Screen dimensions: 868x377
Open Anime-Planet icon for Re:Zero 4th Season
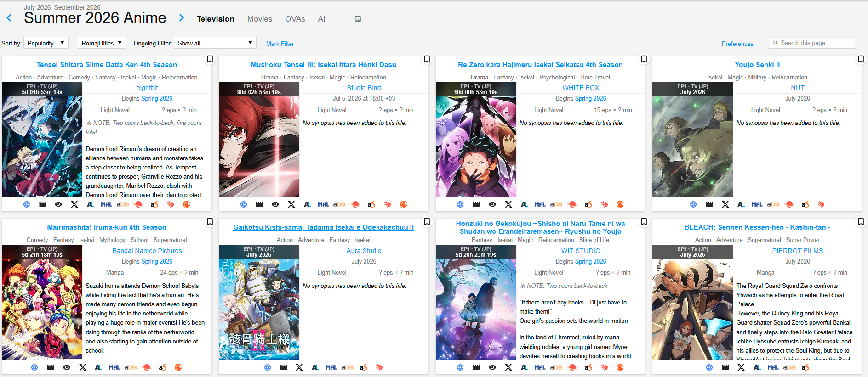572,204
